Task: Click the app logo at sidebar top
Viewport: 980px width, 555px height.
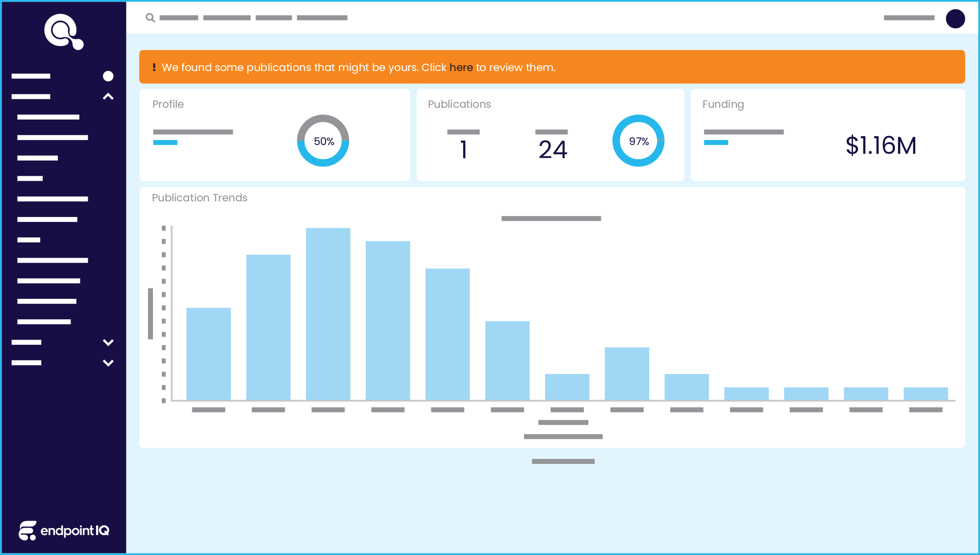Action: click(x=64, y=32)
